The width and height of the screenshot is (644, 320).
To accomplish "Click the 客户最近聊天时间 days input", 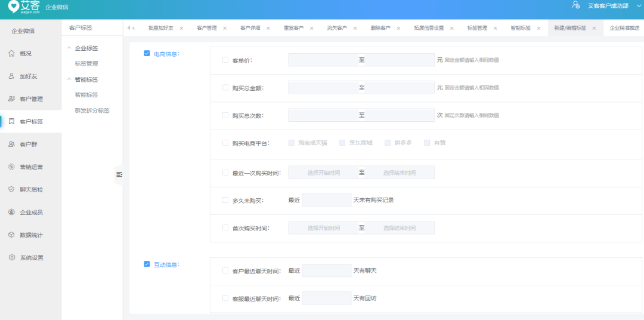I will point(327,270).
